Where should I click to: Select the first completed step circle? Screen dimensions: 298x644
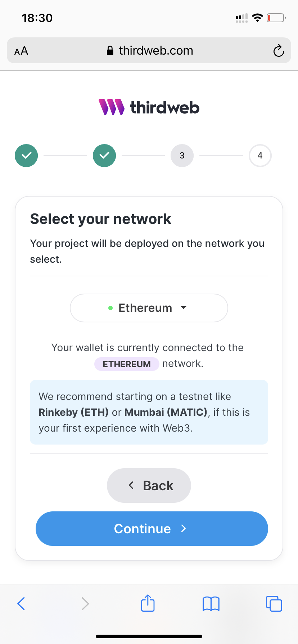point(26,156)
